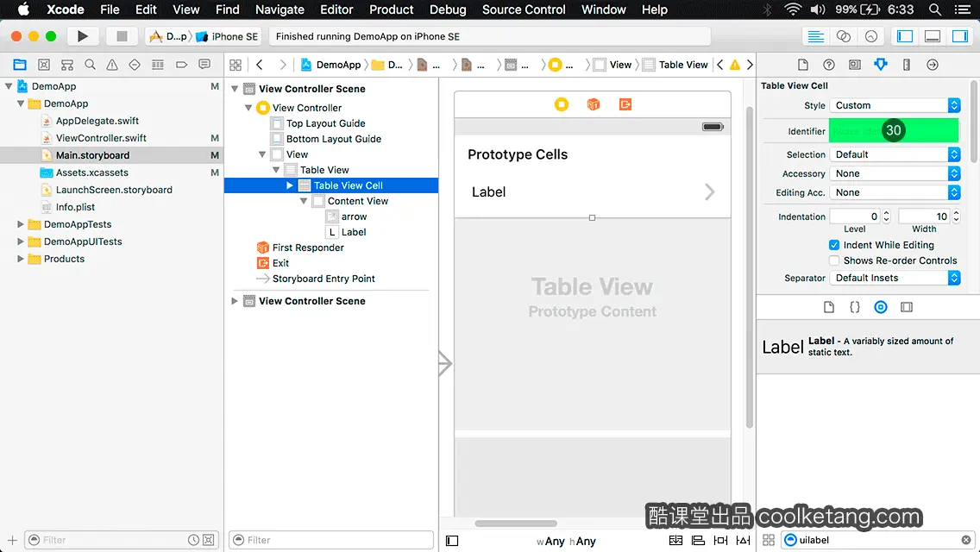Clear the uilabel library search

965,540
